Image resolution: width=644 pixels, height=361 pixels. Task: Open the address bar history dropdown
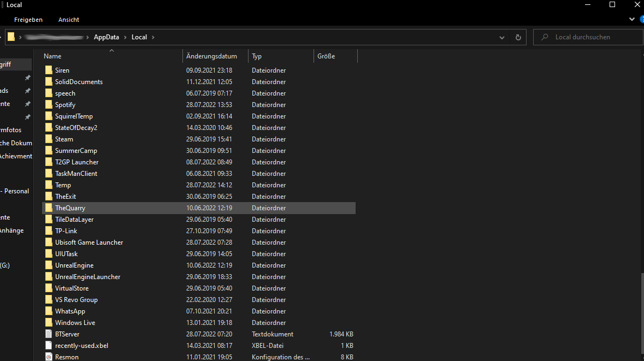(501, 37)
